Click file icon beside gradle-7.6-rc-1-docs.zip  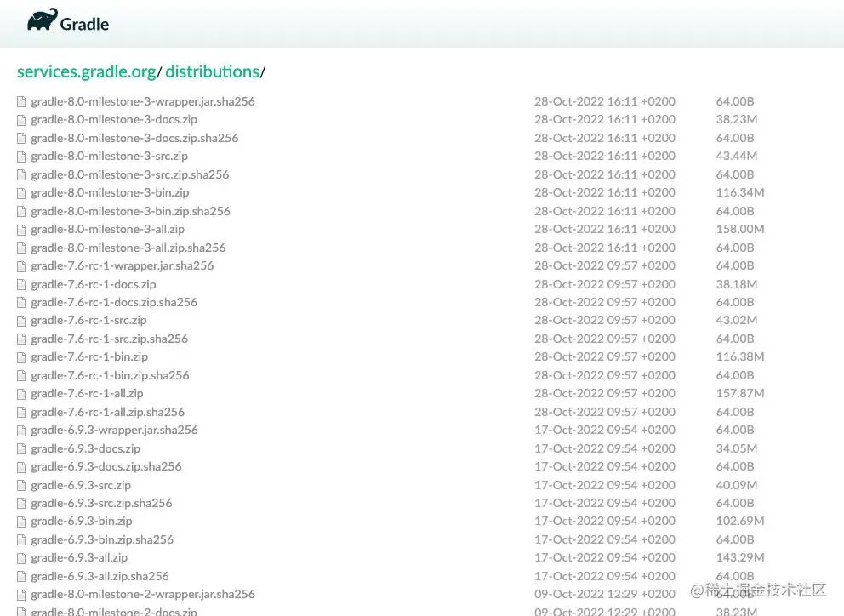tap(21, 285)
